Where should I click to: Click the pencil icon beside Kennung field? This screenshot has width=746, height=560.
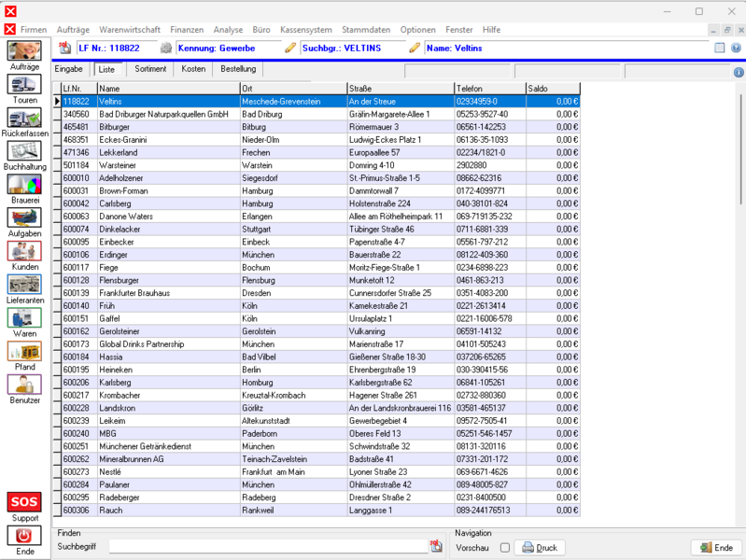pyautogui.click(x=290, y=48)
